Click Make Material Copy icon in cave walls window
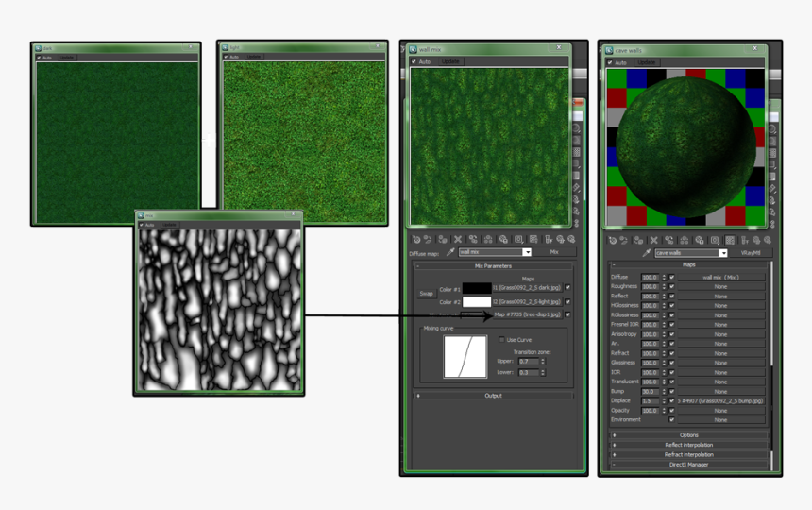The width and height of the screenshot is (812, 510). pos(669,240)
